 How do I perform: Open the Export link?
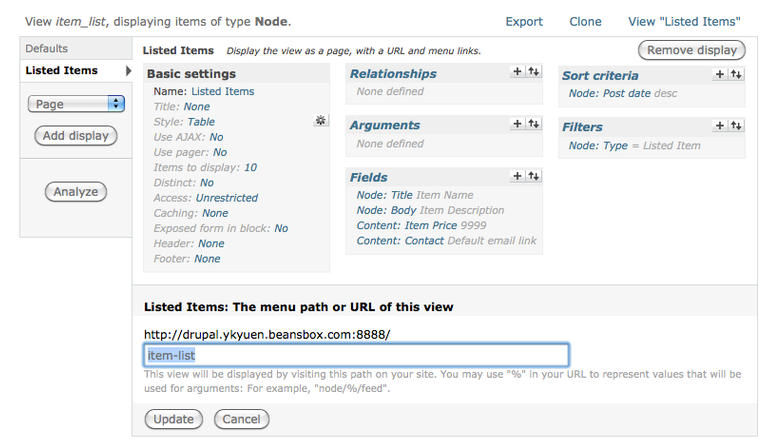524,21
